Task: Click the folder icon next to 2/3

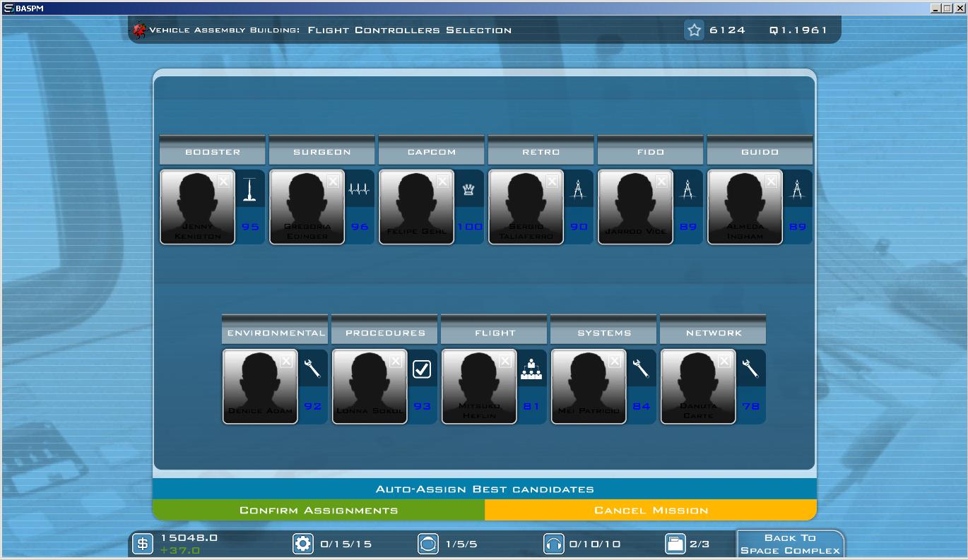Action: 675,544
